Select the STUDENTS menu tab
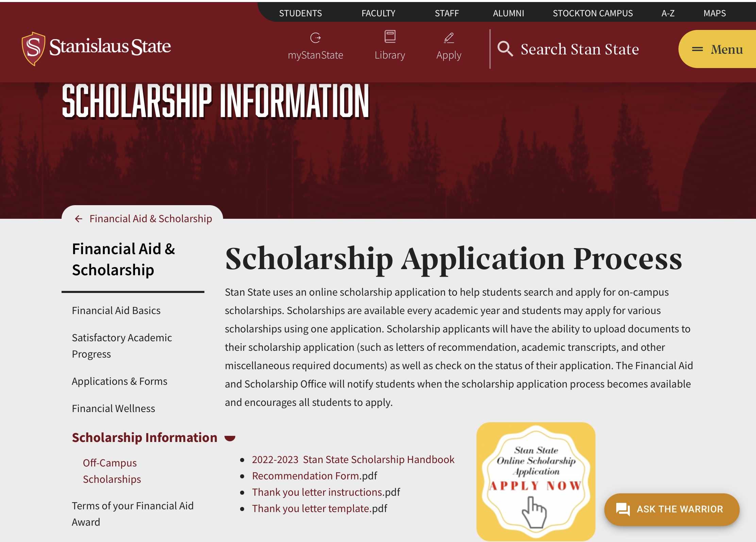 point(300,12)
